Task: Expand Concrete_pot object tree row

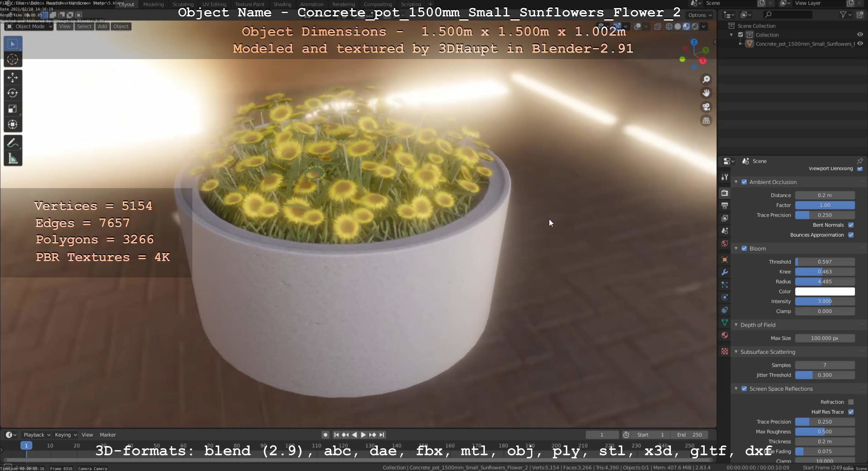Action: coord(740,44)
